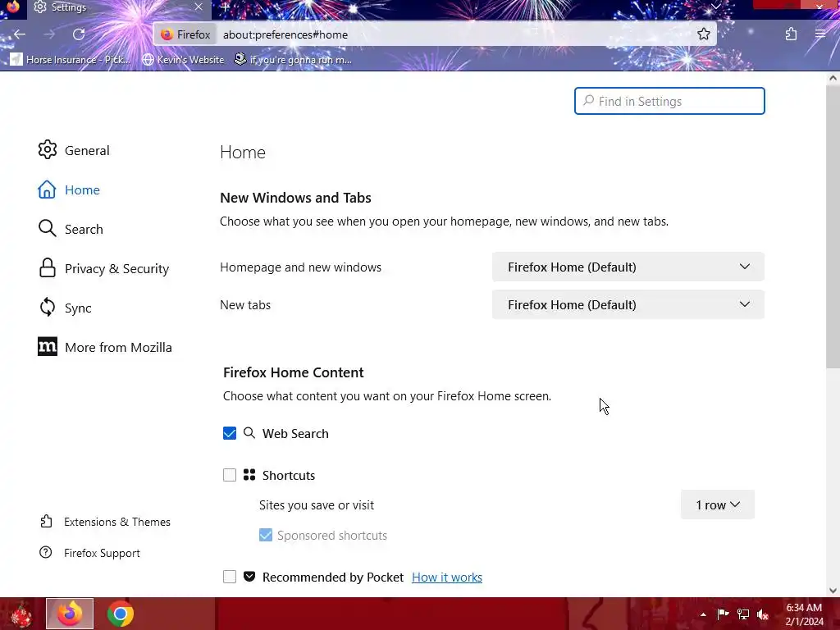
Task: Click the 'Sites you save or visit' text
Action: [x=317, y=505]
